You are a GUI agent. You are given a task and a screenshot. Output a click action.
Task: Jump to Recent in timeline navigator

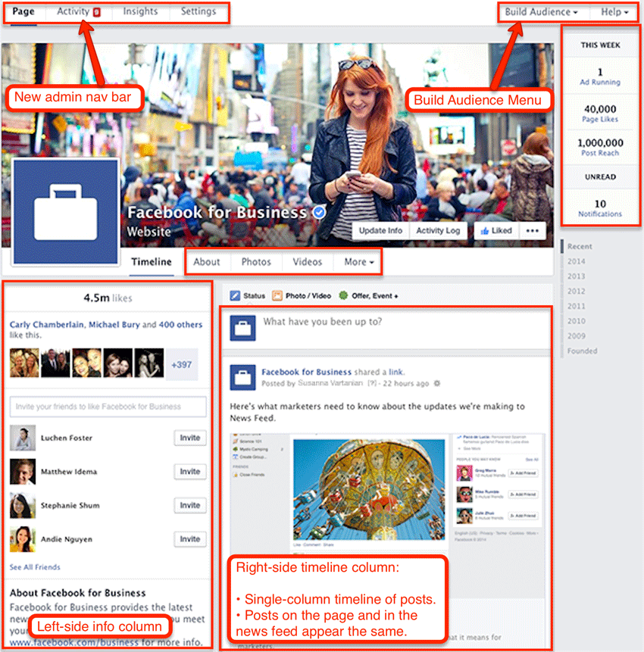coord(580,247)
